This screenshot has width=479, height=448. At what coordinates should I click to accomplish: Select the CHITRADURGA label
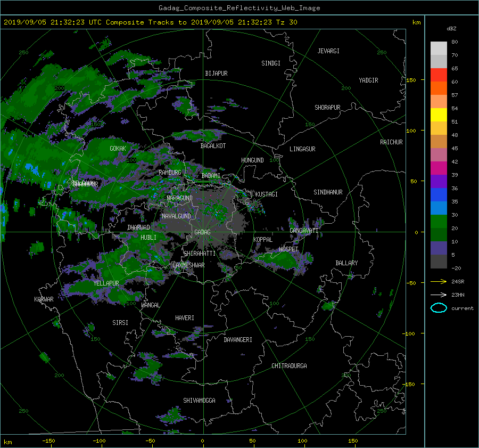point(289,366)
